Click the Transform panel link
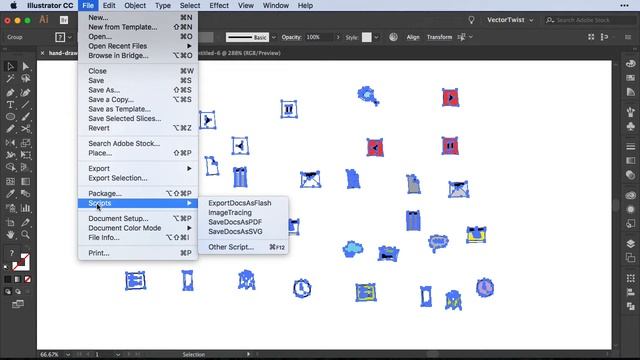The height and width of the screenshot is (360, 640). 439,37
